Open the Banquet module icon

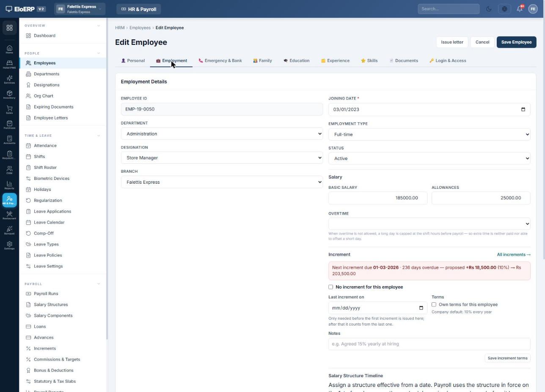[9, 231]
